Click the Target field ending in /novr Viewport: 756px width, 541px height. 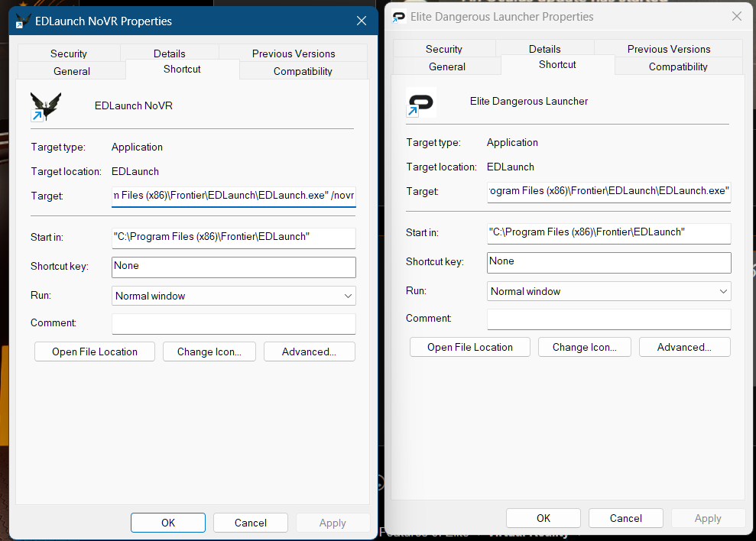coord(234,196)
